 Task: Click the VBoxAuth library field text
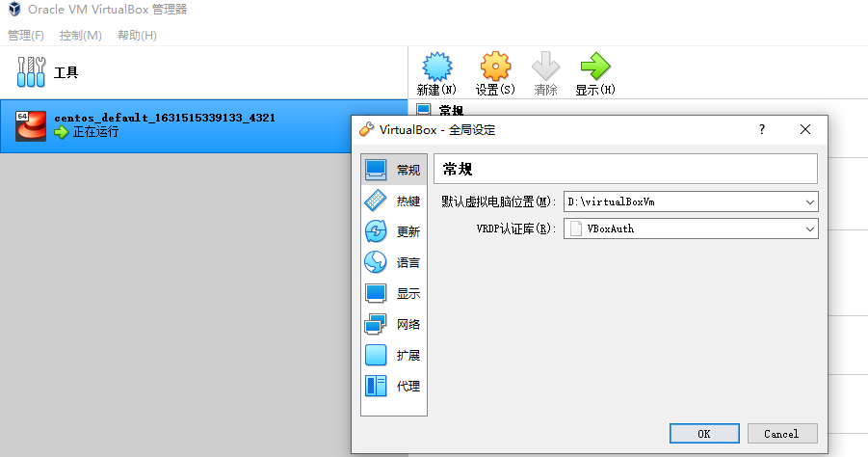pyautogui.click(x=610, y=228)
